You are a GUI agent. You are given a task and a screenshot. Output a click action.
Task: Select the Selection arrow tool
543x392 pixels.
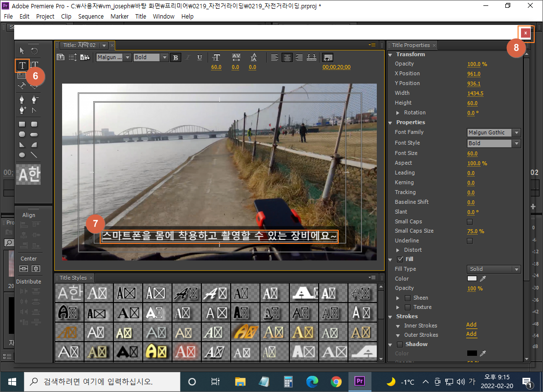(22, 51)
